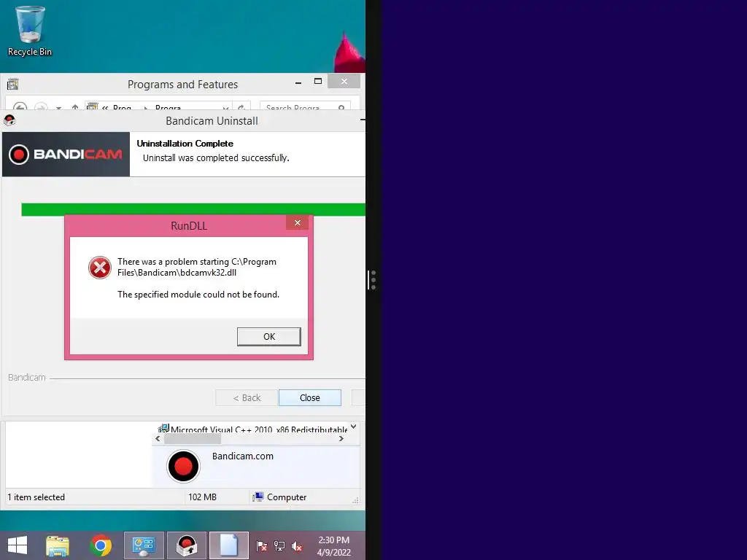Image resolution: width=747 pixels, height=560 pixels.
Task: Click the Back navigation arrow in Programs and Features
Action: coord(20,107)
